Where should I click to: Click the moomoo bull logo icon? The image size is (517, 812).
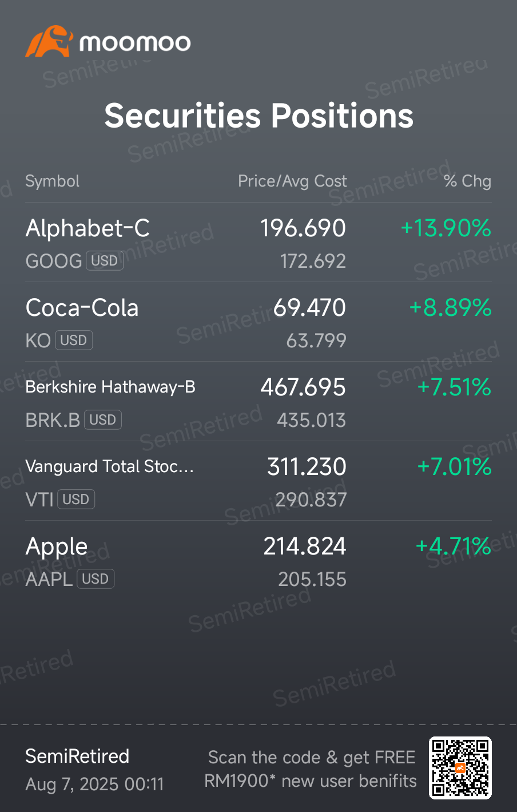pos(49,41)
